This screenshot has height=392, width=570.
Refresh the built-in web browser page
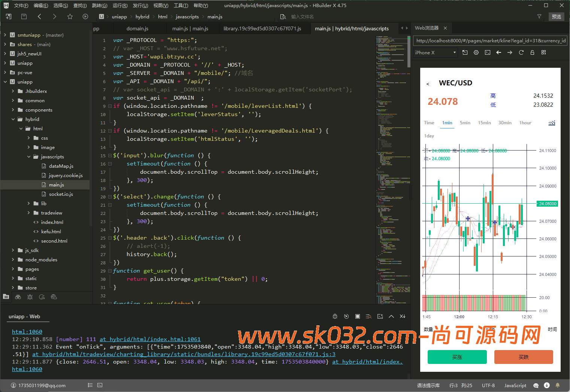coord(521,52)
